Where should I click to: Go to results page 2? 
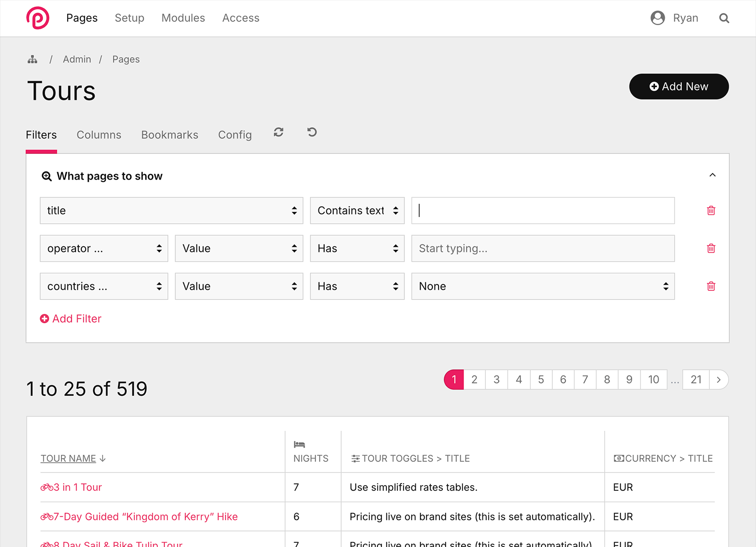(474, 380)
